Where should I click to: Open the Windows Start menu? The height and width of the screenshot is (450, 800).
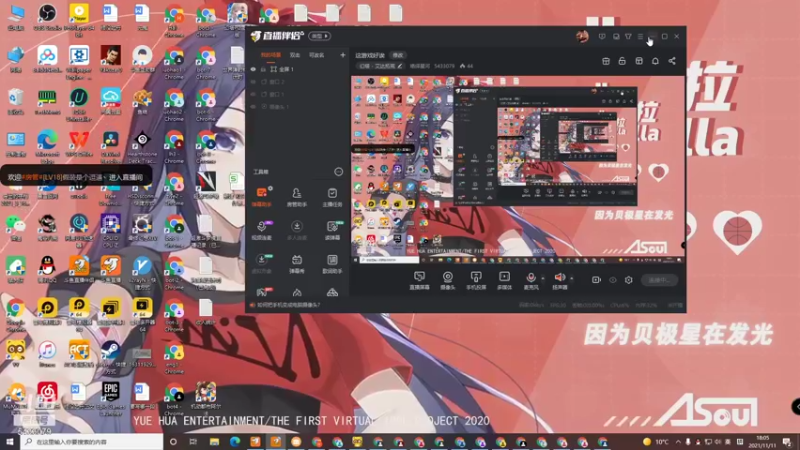tap(10, 442)
